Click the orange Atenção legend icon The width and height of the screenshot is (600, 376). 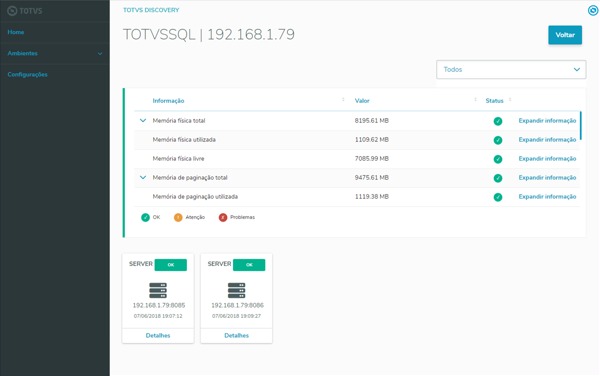tap(178, 217)
